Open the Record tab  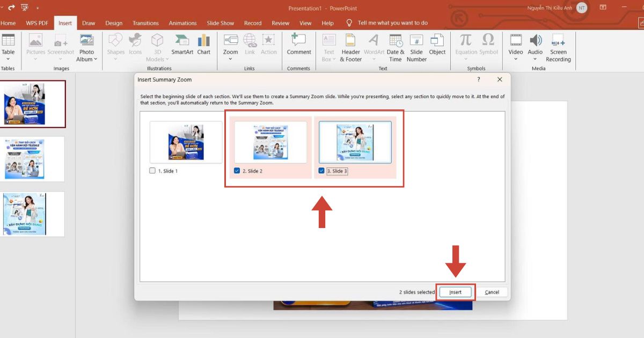tap(253, 23)
